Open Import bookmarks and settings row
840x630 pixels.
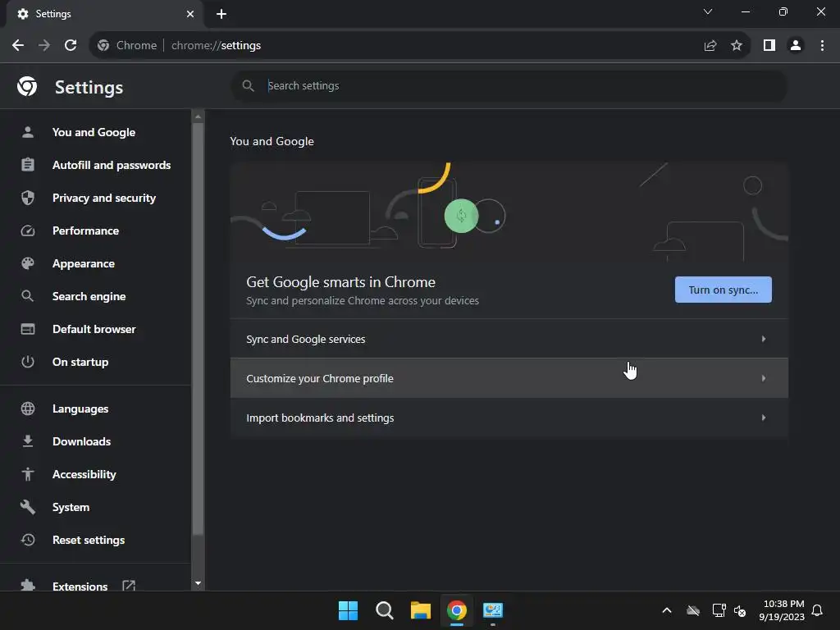point(509,418)
